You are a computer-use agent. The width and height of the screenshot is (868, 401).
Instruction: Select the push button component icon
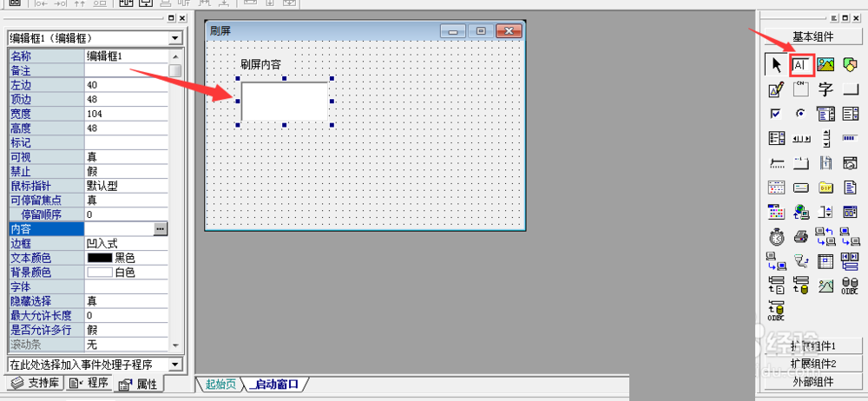pos(850,89)
